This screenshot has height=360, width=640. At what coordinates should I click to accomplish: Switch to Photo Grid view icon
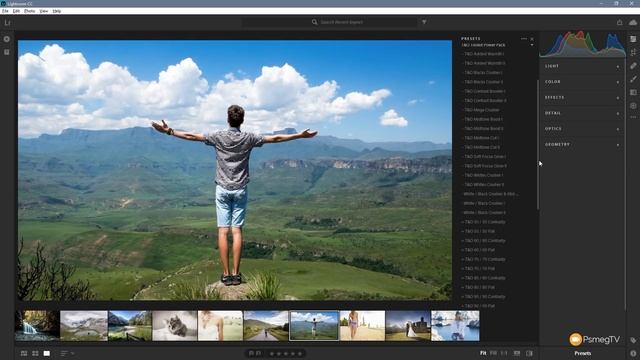[24, 353]
